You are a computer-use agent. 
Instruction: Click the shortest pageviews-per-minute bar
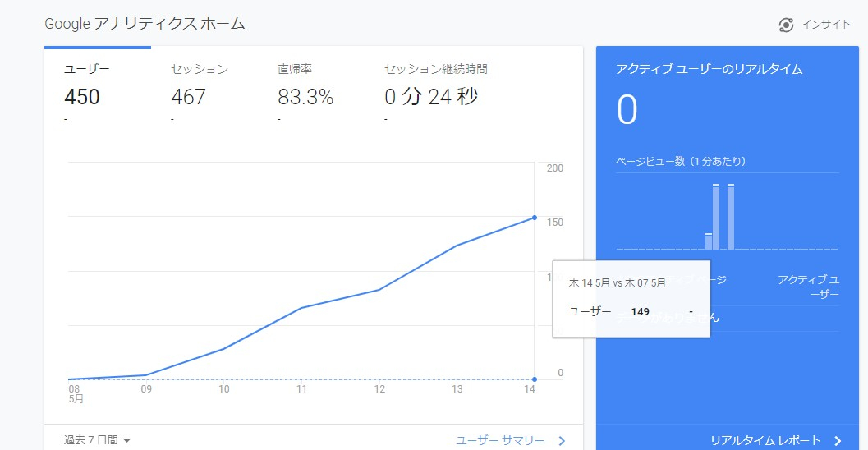709,241
